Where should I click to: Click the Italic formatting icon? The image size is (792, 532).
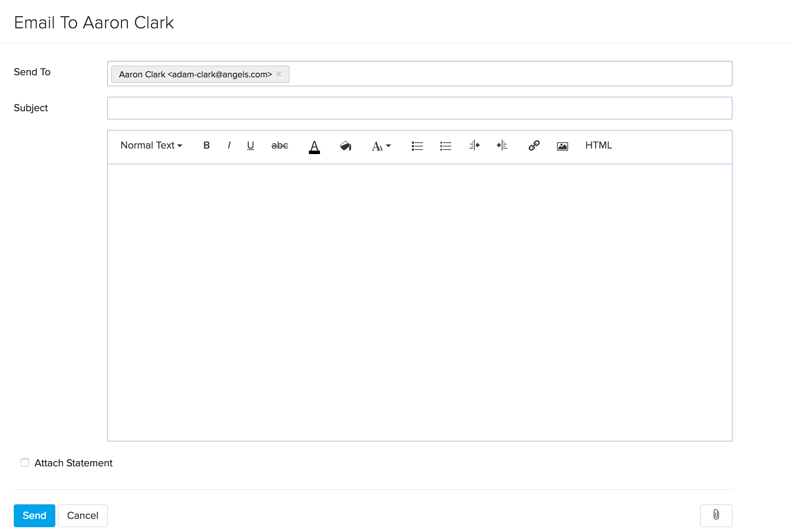tap(228, 145)
